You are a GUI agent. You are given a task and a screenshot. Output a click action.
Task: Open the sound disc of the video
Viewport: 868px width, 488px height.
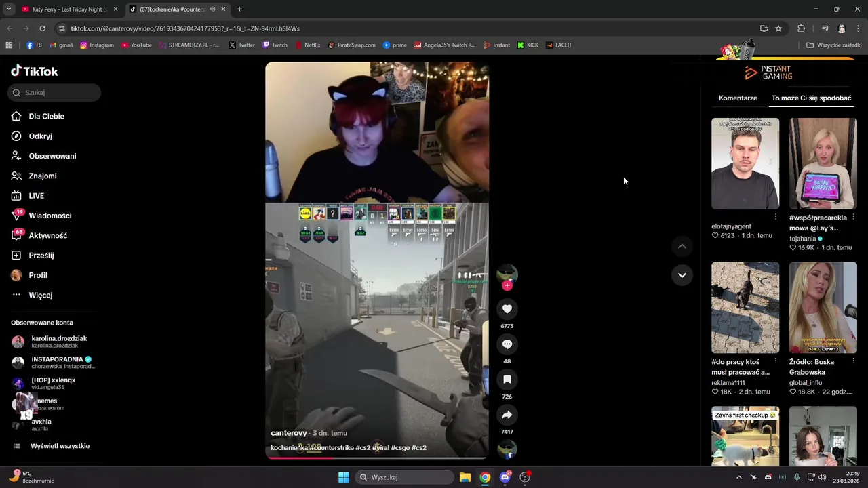[x=507, y=449]
